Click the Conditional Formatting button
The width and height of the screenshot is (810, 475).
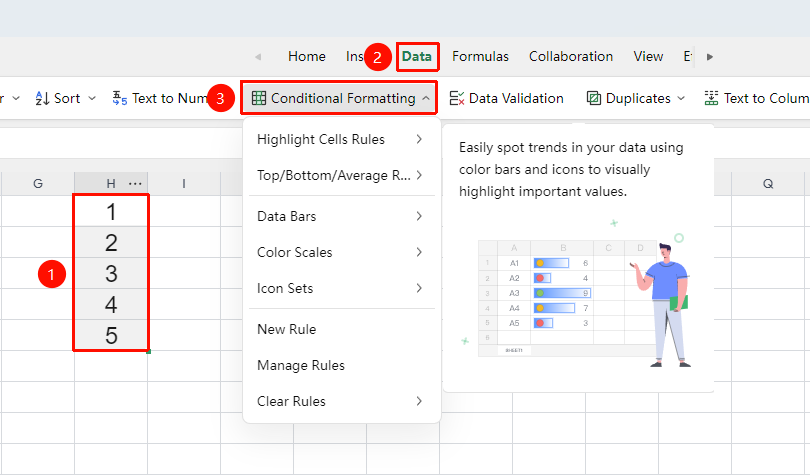339,98
